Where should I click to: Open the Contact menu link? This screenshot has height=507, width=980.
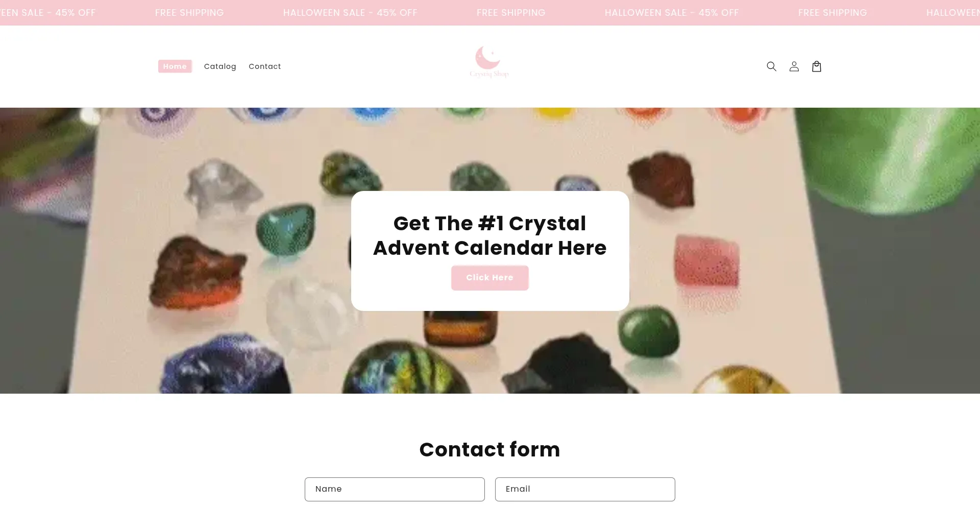point(264,66)
